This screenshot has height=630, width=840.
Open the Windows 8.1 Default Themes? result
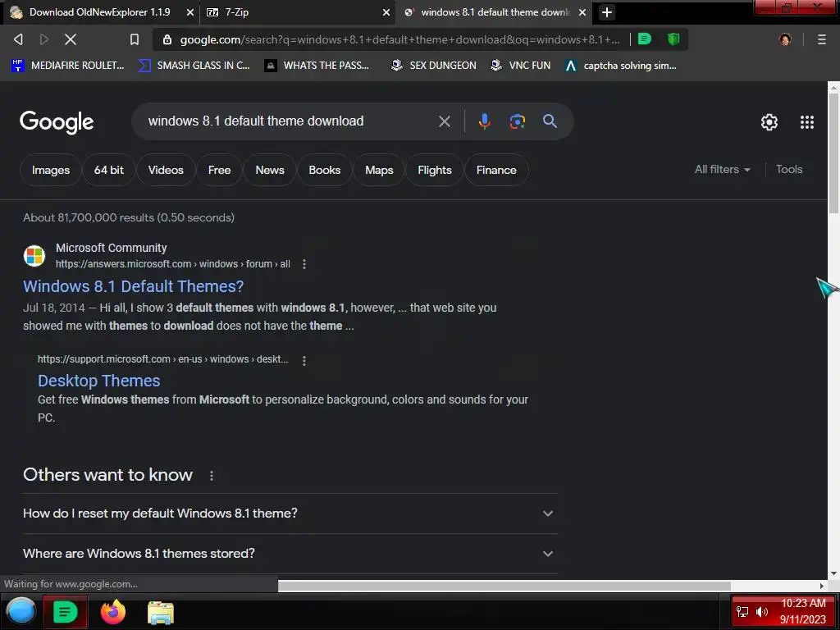[x=134, y=286]
